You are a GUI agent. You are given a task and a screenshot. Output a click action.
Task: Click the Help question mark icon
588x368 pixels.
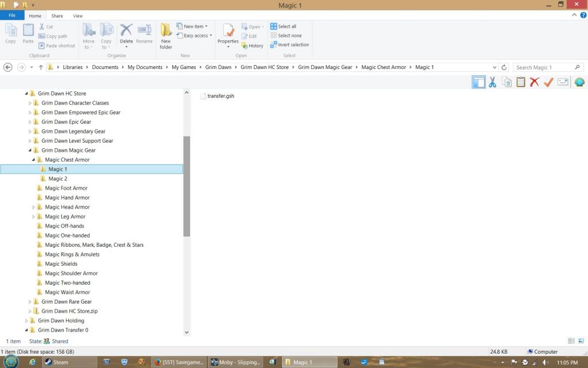pos(583,16)
